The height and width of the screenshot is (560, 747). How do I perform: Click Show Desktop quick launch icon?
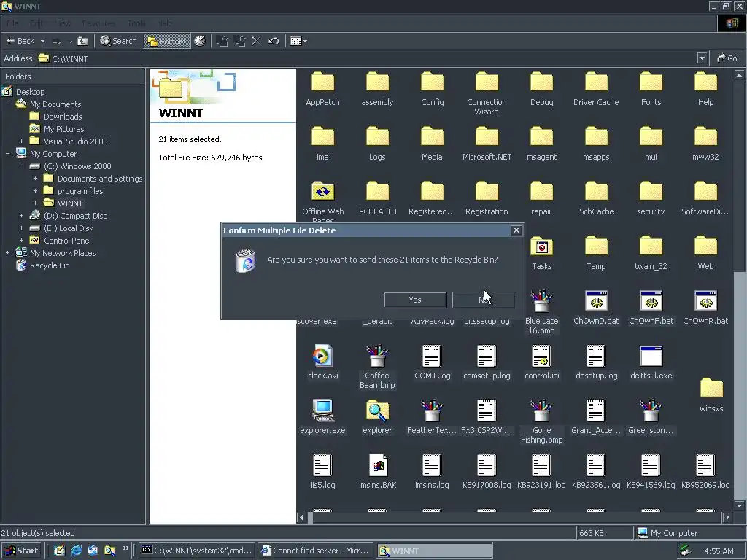click(x=59, y=551)
